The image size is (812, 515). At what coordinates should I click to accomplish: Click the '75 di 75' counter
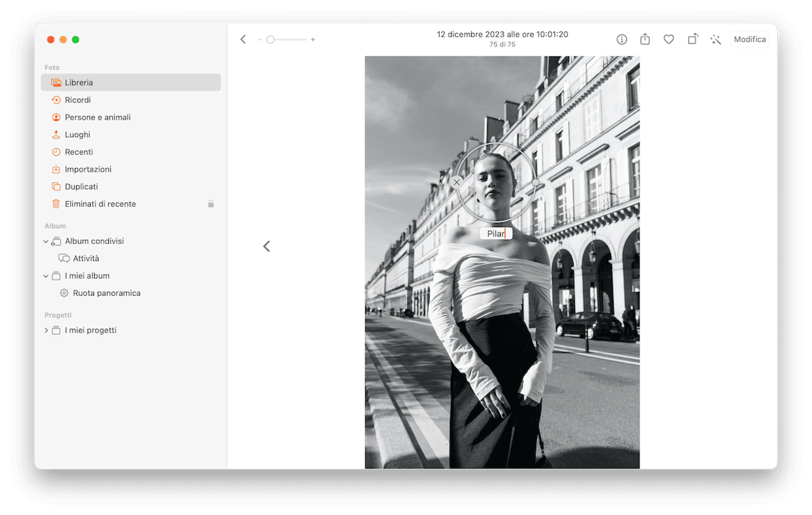[x=503, y=45]
